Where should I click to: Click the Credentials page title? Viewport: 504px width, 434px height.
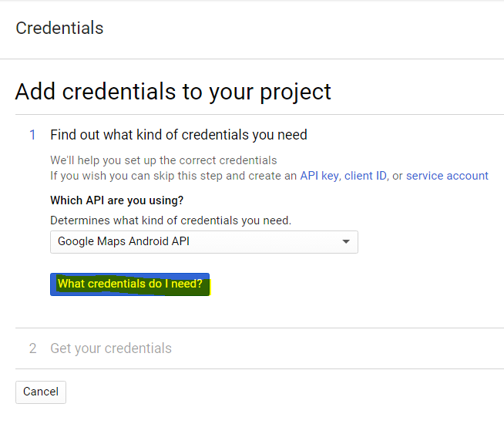59,29
